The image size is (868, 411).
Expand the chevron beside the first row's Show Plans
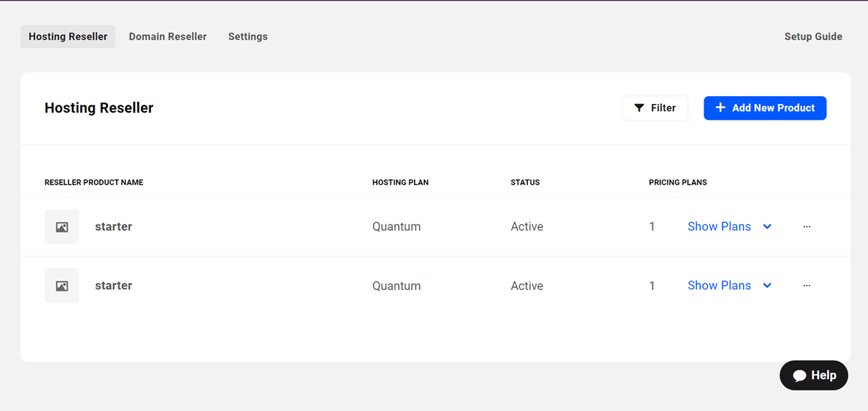[767, 227]
